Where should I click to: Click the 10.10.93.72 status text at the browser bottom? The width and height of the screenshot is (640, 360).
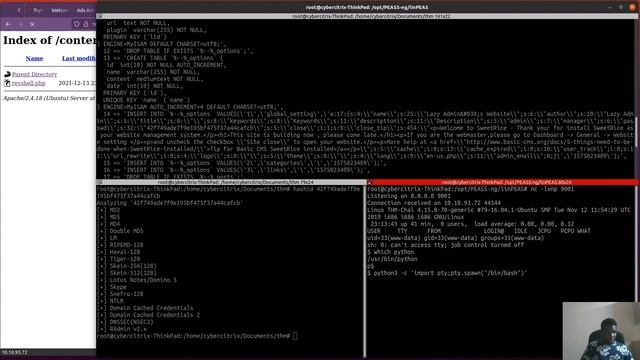(14, 352)
